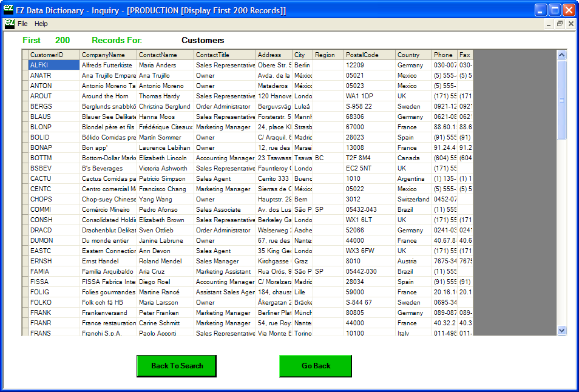This screenshot has width=579, height=392.
Task: Select the Maria Anders contact name cell
Action: (165, 65)
